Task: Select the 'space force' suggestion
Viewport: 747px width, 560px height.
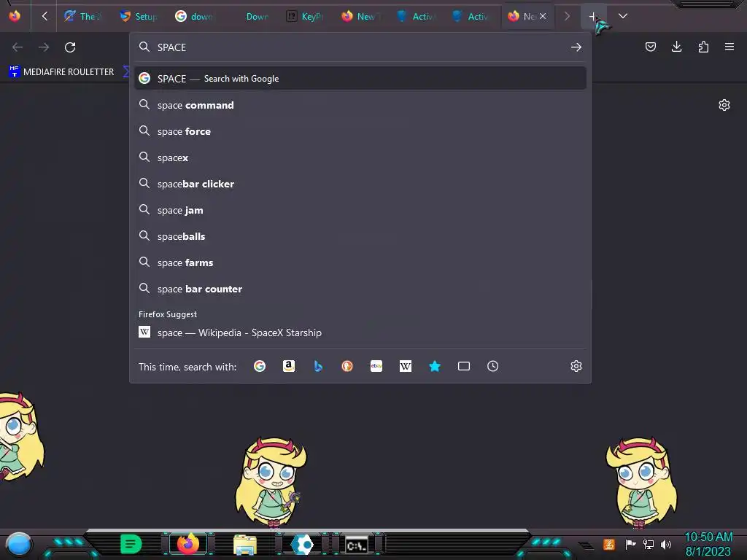Action: (x=360, y=131)
